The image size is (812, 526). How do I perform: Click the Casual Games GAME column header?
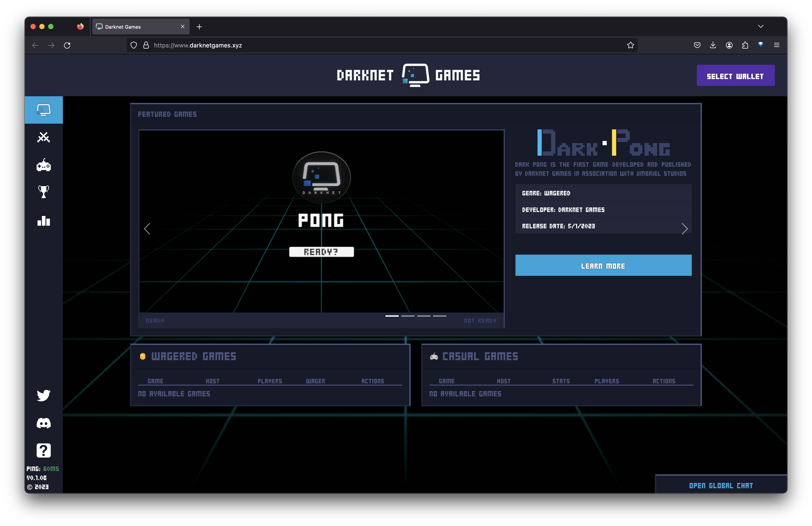[446, 381]
